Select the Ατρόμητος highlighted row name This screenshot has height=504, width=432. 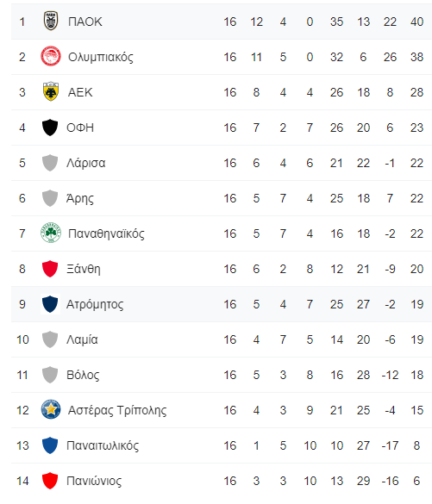(x=95, y=304)
